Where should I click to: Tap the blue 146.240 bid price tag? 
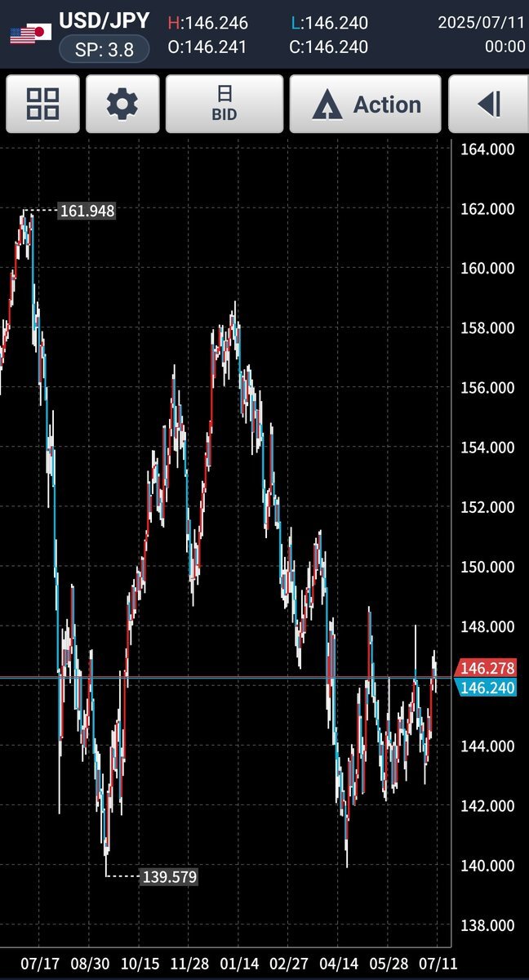[x=487, y=688]
